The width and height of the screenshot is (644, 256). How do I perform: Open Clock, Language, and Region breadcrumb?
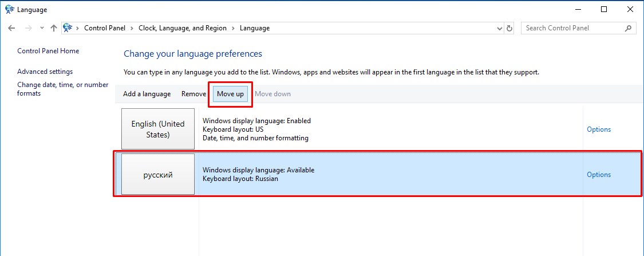point(182,28)
